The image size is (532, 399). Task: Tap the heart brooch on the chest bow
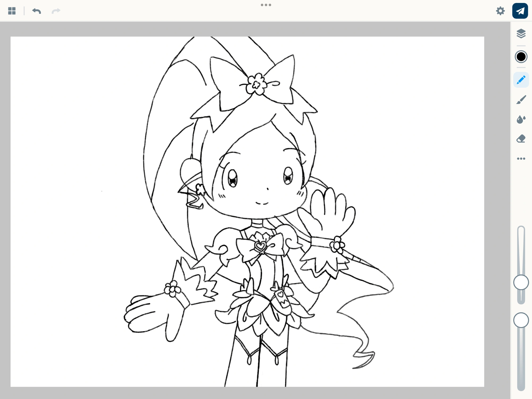pos(260,246)
